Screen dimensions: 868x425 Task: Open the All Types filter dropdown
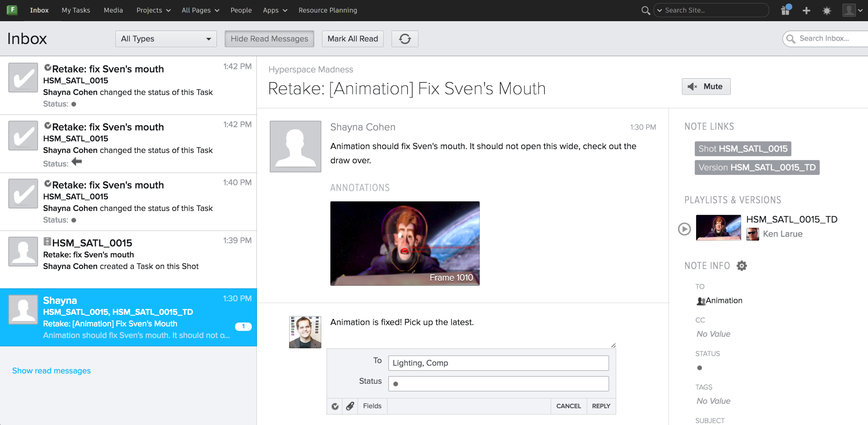166,39
